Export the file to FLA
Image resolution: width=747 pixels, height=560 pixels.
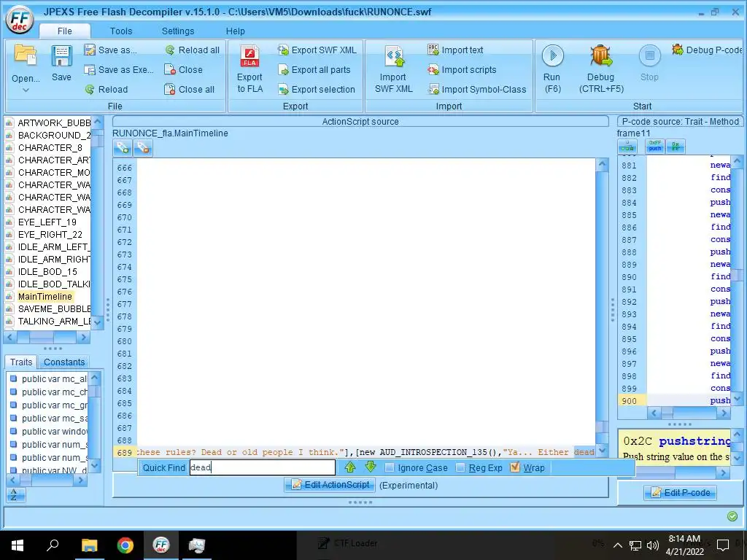(x=249, y=69)
